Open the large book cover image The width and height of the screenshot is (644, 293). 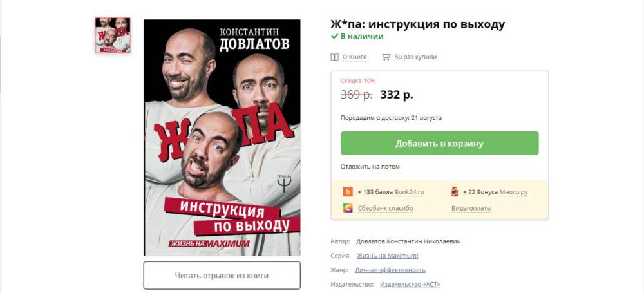[x=222, y=138]
